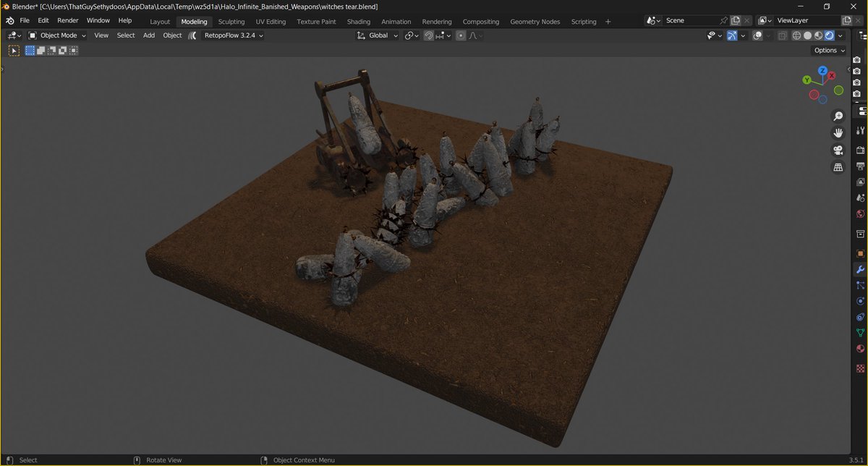Open the tool Options dropdown

coord(829,51)
